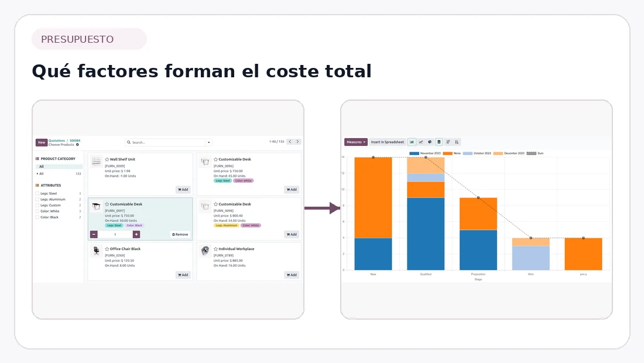Star the Customizable Desk FURN_0098
The height and width of the screenshot is (363, 644).
tap(215, 204)
